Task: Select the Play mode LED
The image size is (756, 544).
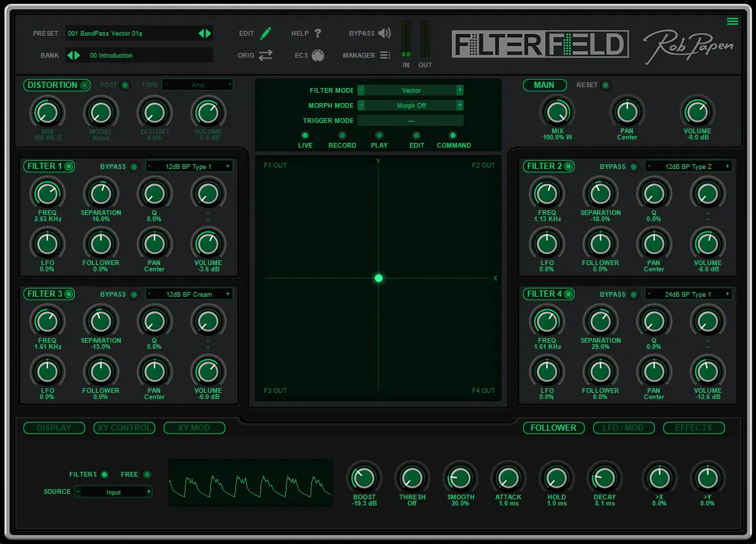Action: 379,135
